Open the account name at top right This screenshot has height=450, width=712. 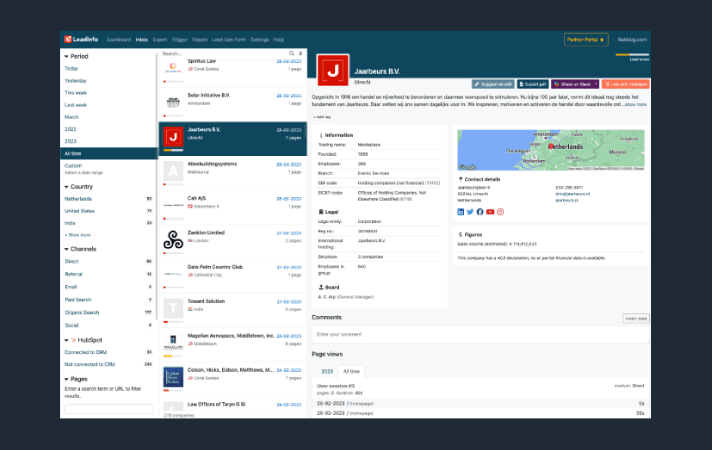pos(632,40)
